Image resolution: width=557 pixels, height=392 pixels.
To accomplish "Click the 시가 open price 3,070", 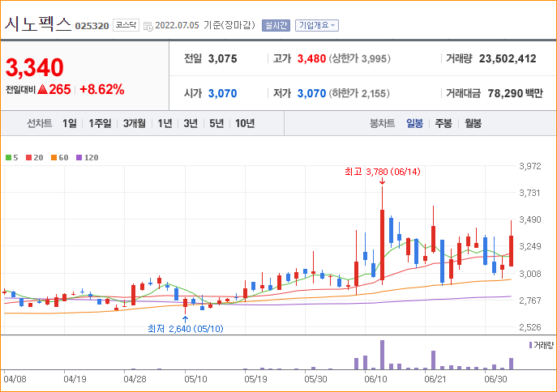I will (222, 93).
